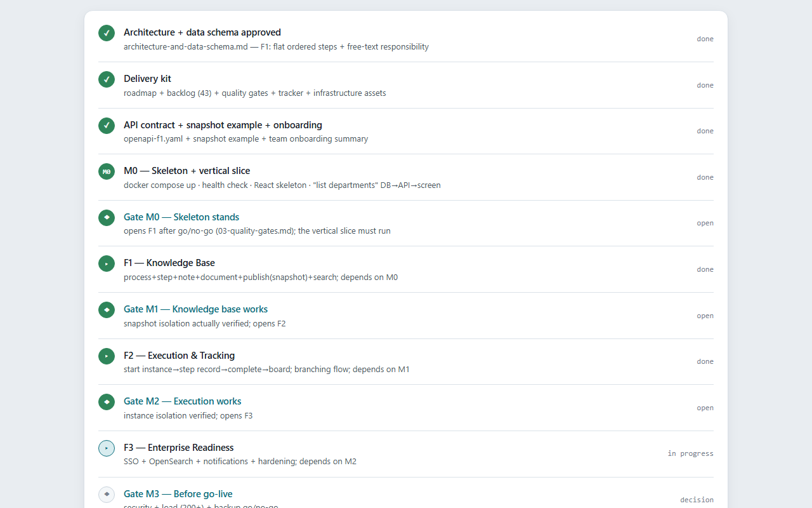Click the open status of Gate M0

(x=705, y=223)
